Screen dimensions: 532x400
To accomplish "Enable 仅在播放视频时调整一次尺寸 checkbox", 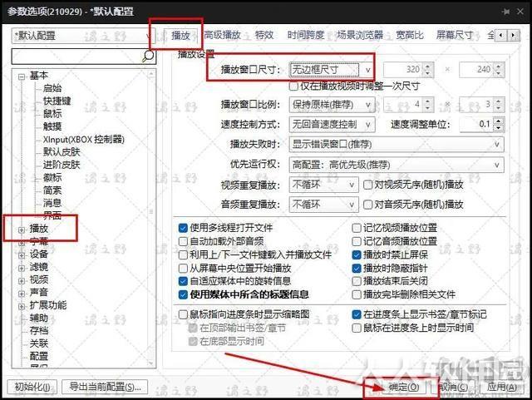I will coord(293,86).
